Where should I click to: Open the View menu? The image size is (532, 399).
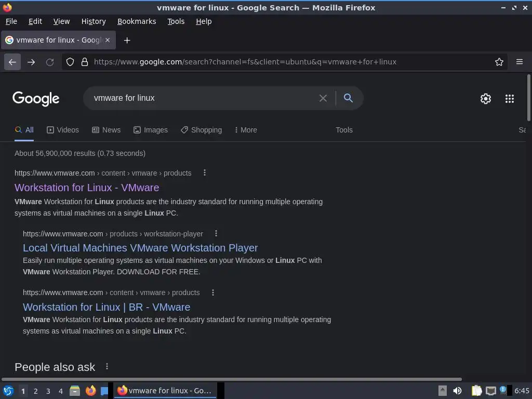(61, 21)
